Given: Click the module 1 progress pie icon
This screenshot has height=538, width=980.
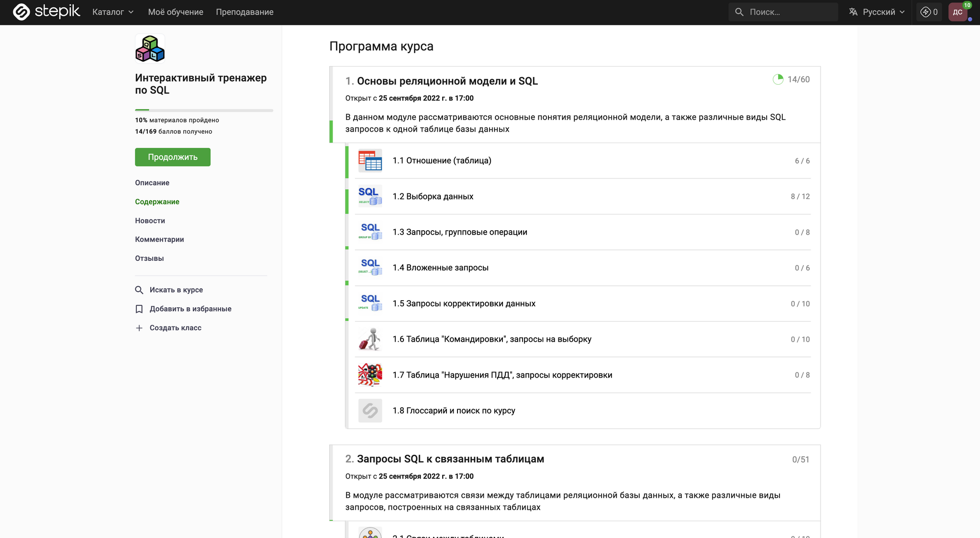Looking at the screenshot, I should coord(778,79).
